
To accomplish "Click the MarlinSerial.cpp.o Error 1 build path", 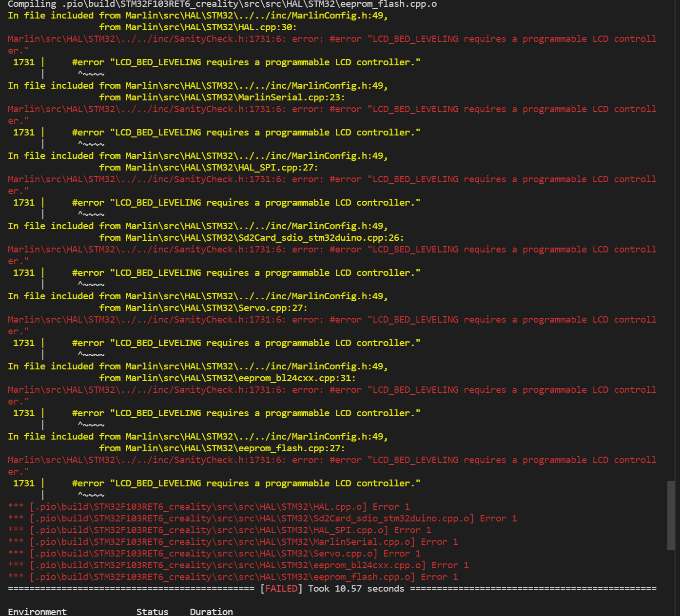I will pyautogui.click(x=222, y=542).
